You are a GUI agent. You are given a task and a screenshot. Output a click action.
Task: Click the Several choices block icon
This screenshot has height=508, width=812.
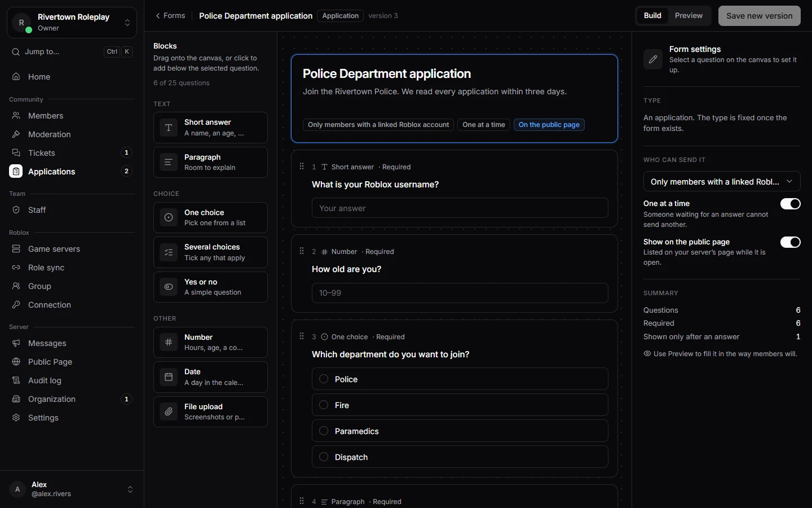click(169, 252)
